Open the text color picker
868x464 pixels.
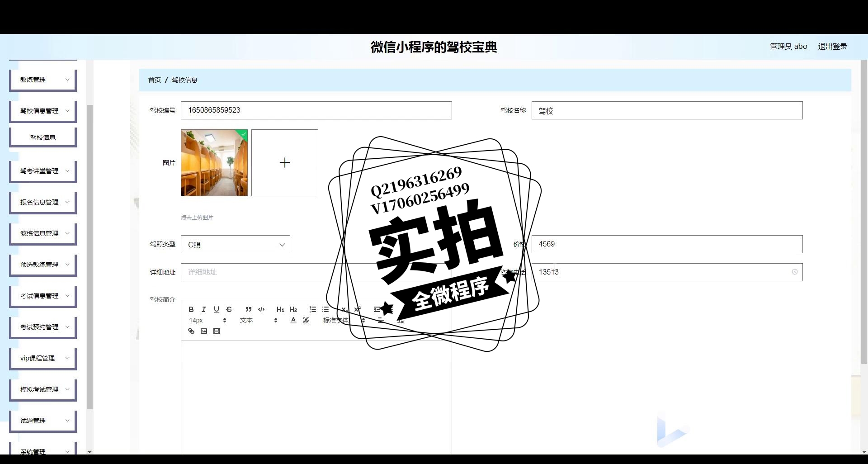[x=293, y=320]
